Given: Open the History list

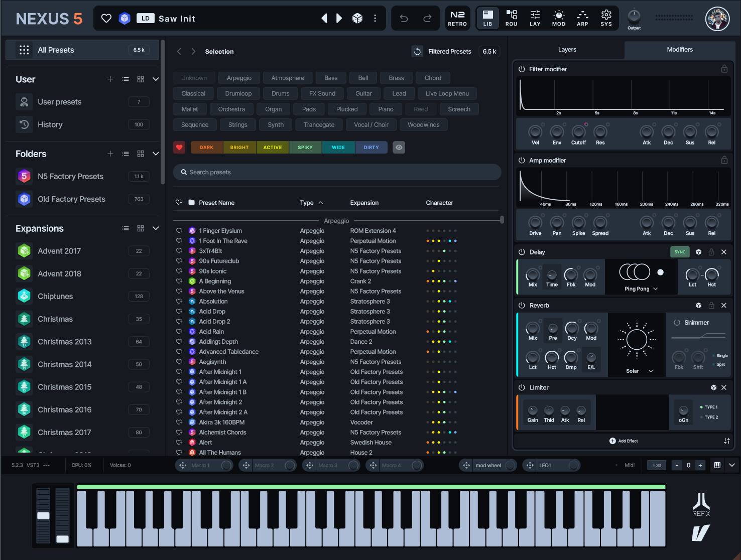Looking at the screenshot, I should pyautogui.click(x=82, y=124).
